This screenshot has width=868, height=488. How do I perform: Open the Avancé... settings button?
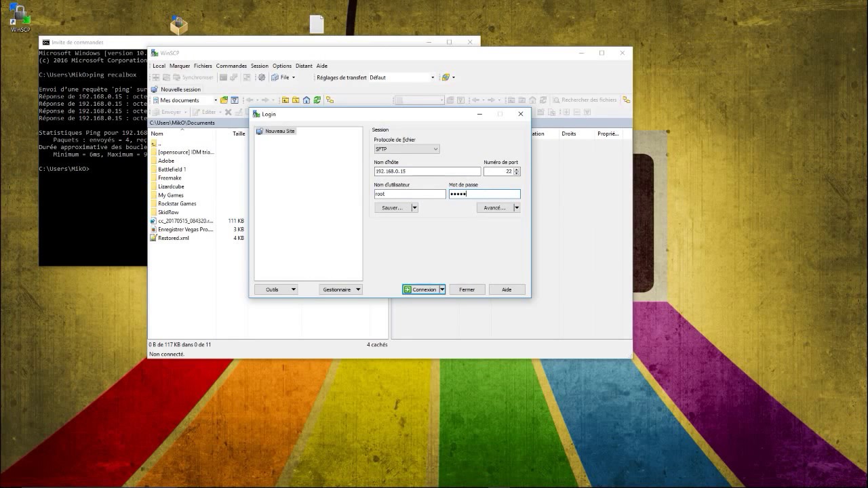[x=495, y=207]
